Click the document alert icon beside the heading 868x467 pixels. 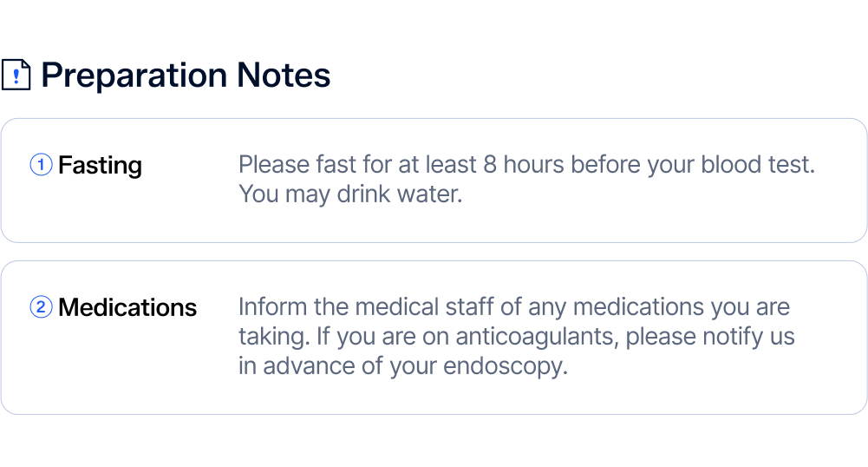[x=16, y=76]
